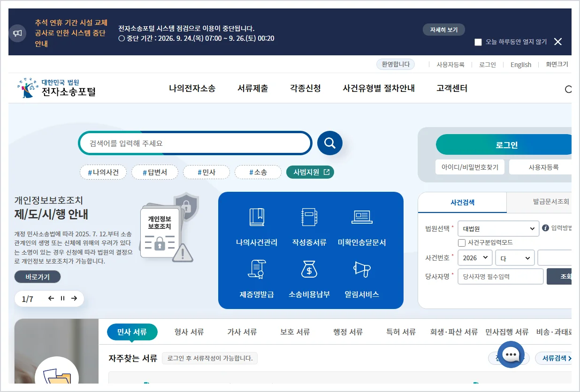
Task: Click 사용자등록 button in login panel
Action: 541,167
